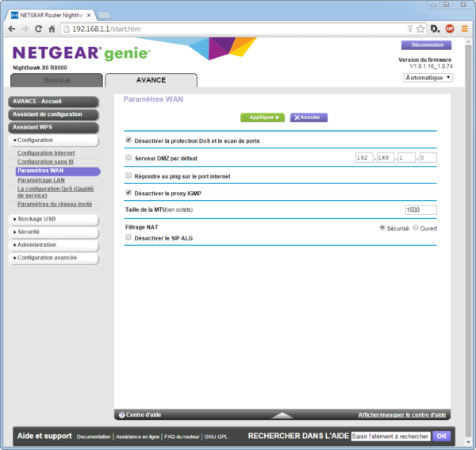The image size is (476, 450).
Task: Expand the Sécurité sidebar section
Action: [53, 232]
